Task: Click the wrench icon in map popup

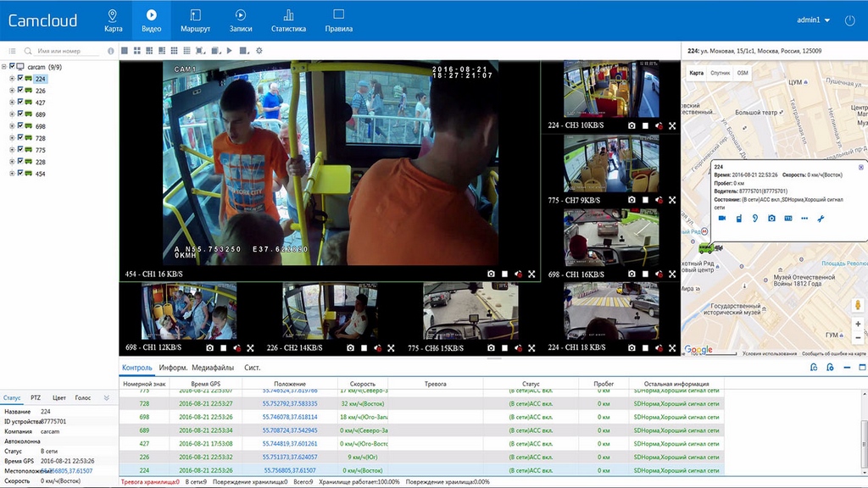Action: [x=821, y=219]
